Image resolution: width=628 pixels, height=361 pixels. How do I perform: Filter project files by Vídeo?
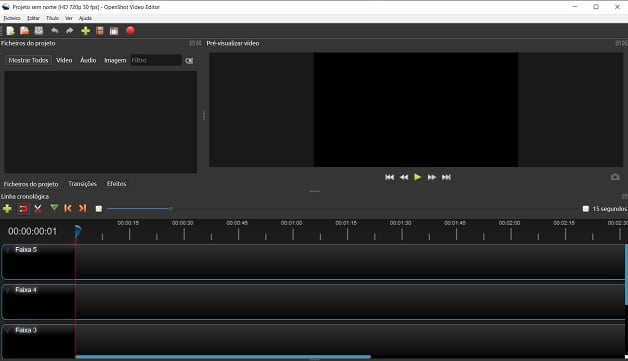pos(64,60)
